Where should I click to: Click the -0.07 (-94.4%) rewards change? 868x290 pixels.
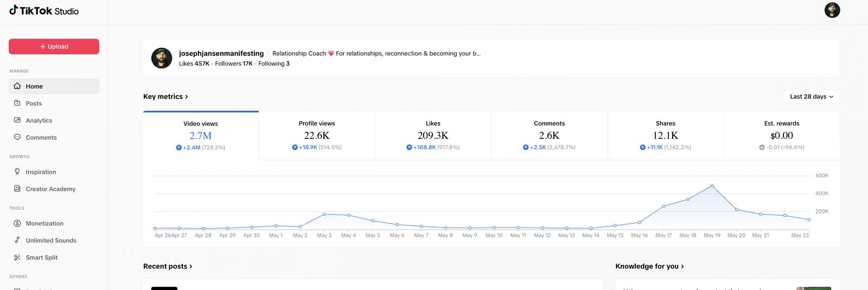point(785,148)
